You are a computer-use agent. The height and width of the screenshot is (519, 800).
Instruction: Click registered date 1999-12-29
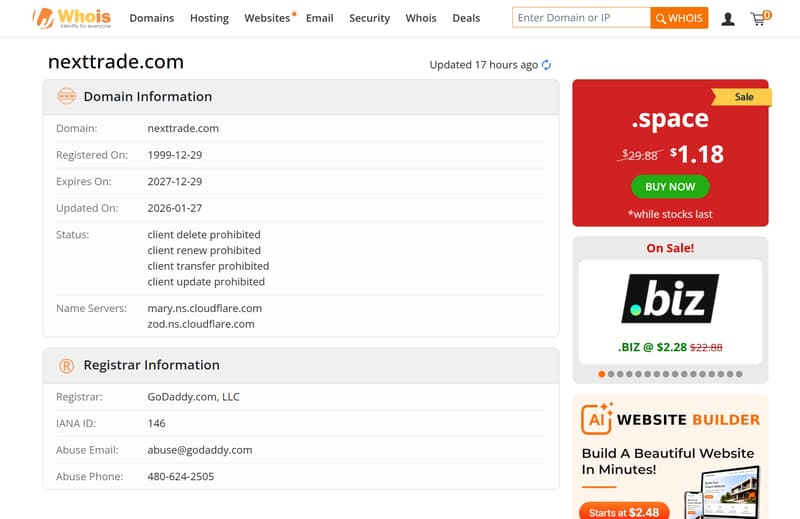(x=175, y=155)
